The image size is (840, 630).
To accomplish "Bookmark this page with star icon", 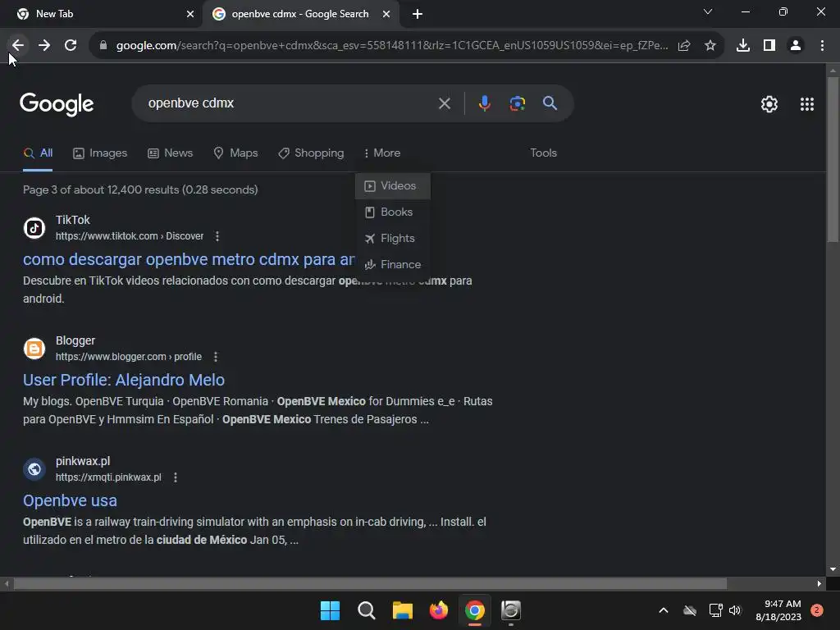I will click(710, 46).
